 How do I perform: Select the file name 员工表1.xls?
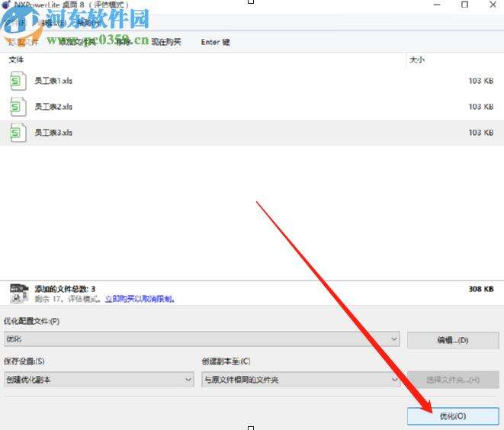[53, 81]
